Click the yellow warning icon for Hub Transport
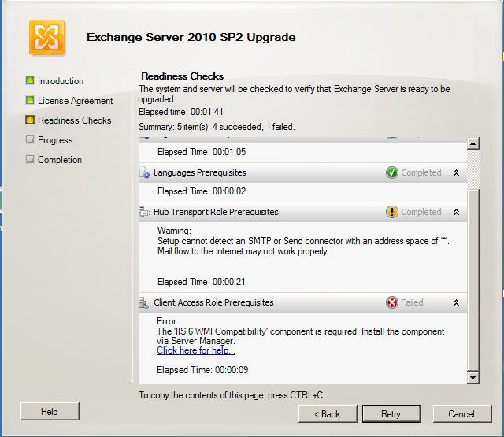Viewport: 504px width, 437px height. [392, 212]
